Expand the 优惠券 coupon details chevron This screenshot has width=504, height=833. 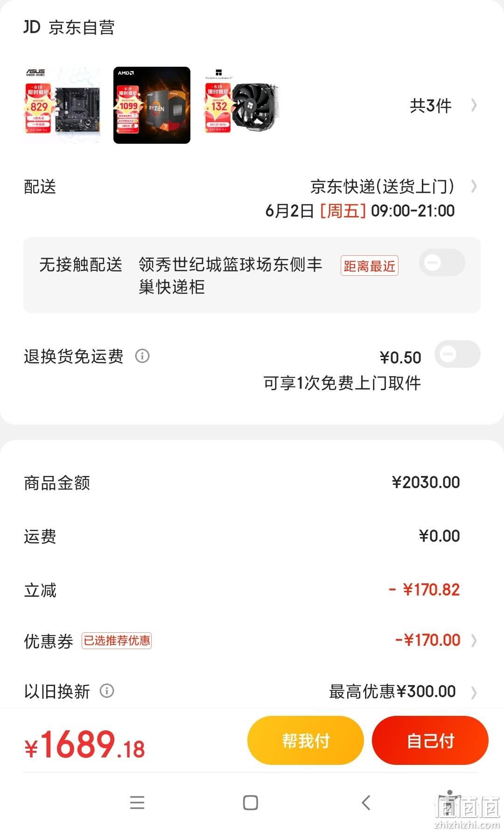(x=474, y=640)
